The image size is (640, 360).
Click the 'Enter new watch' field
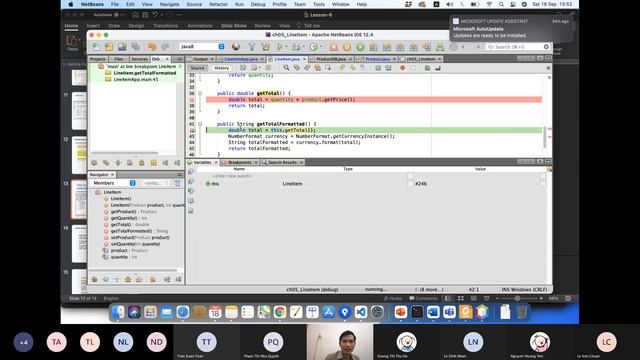pyautogui.click(x=232, y=176)
